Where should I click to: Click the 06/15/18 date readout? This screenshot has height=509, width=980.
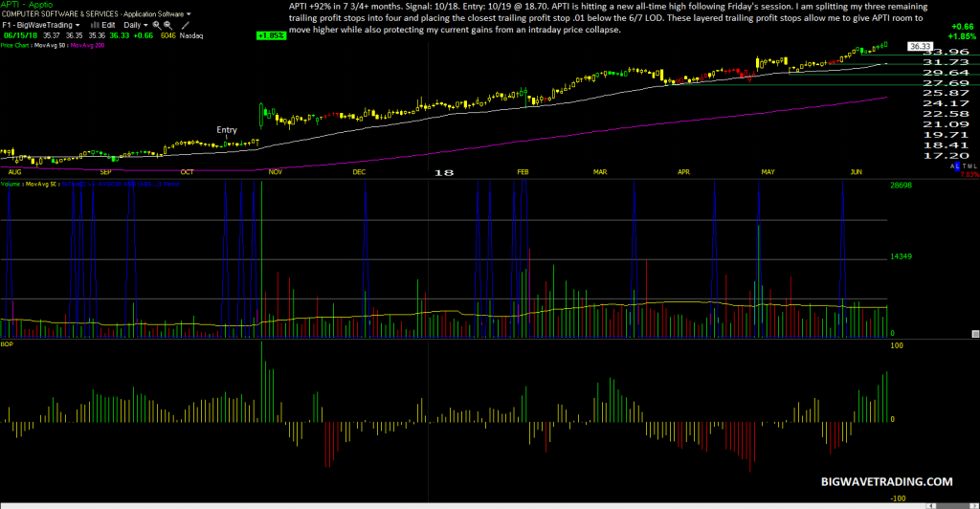pyautogui.click(x=21, y=35)
